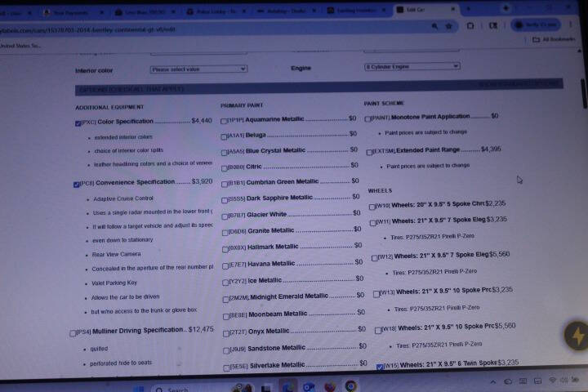Image resolution: width=588 pixels, height=392 pixels.
Task: Click the yellow lightning bolt floating button
Action: pyautogui.click(x=577, y=336)
